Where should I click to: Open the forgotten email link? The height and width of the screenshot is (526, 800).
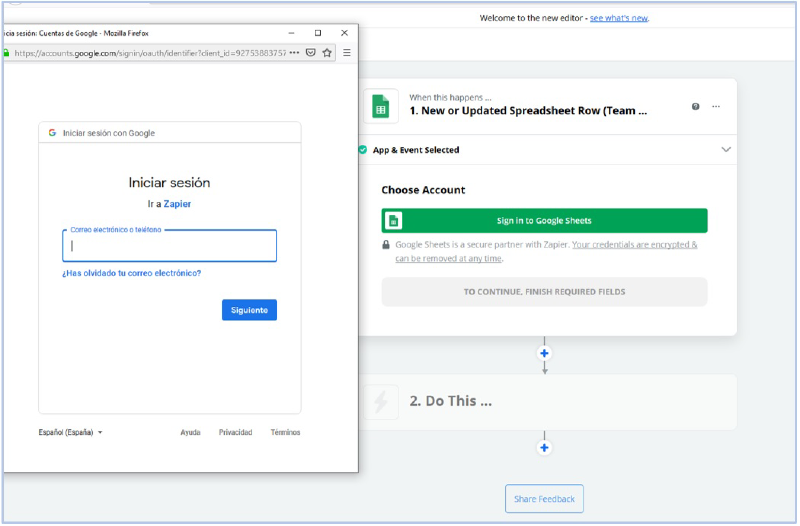click(x=132, y=273)
